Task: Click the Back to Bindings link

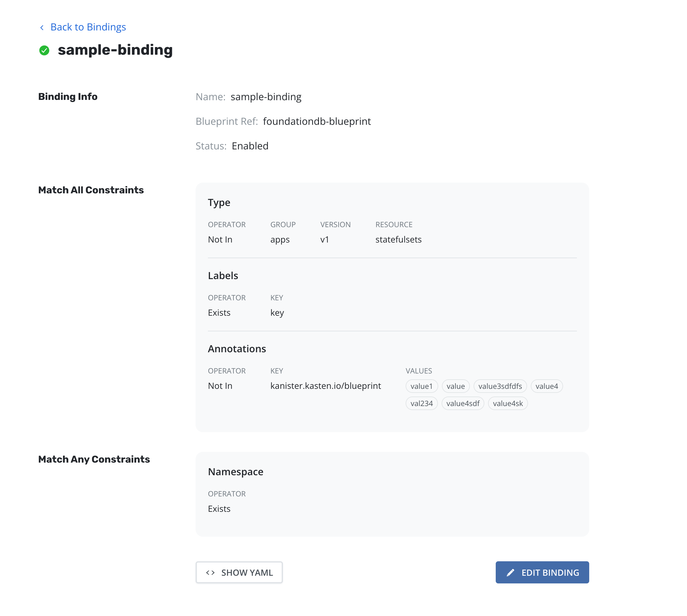Action: click(88, 27)
